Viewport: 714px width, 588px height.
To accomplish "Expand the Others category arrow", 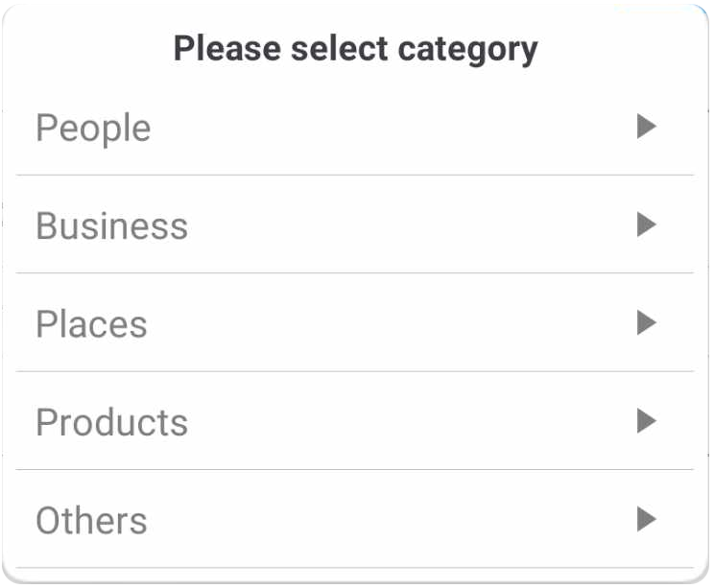I will [x=646, y=519].
